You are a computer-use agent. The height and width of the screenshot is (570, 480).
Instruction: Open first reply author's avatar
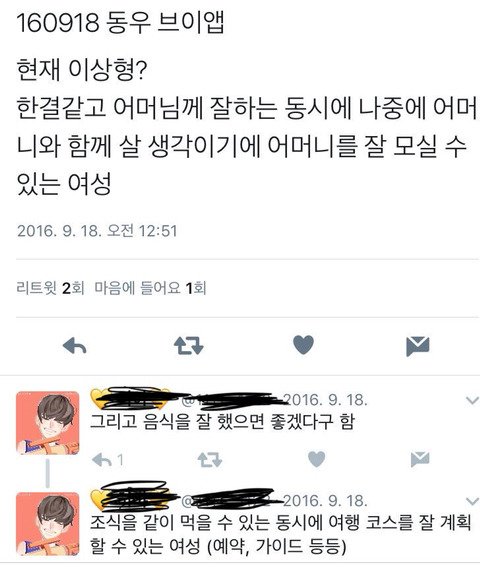pos(48,423)
